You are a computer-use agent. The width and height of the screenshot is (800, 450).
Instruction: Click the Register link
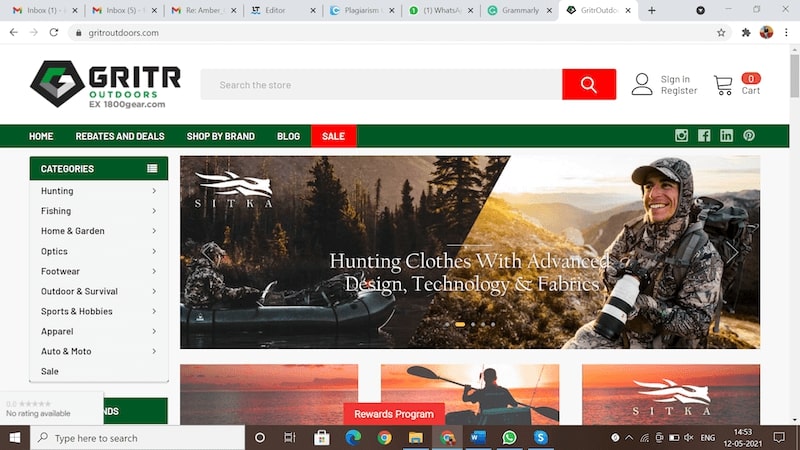coord(679,90)
